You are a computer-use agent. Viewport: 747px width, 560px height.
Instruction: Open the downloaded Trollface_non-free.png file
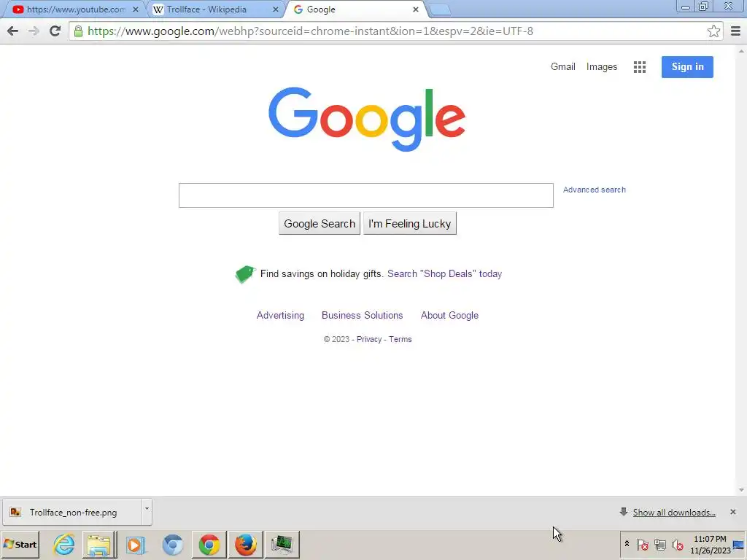point(72,513)
